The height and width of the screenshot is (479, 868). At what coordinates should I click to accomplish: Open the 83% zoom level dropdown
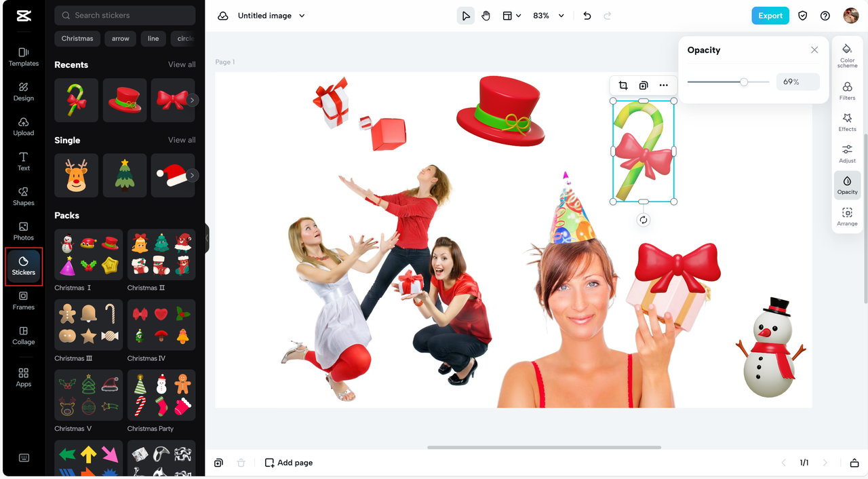pyautogui.click(x=549, y=16)
